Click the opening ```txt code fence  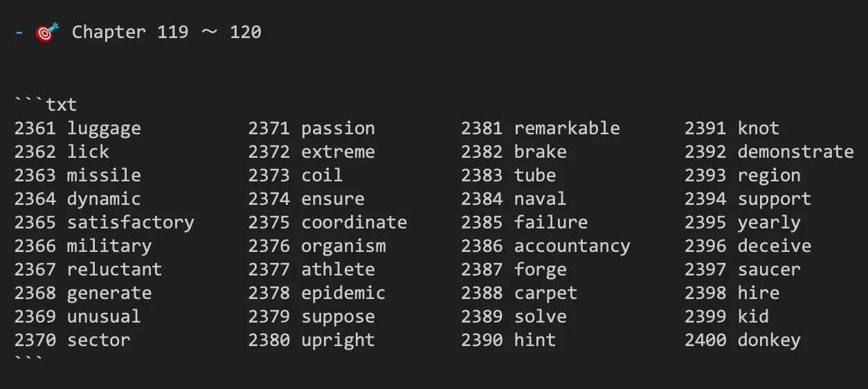[46, 105]
